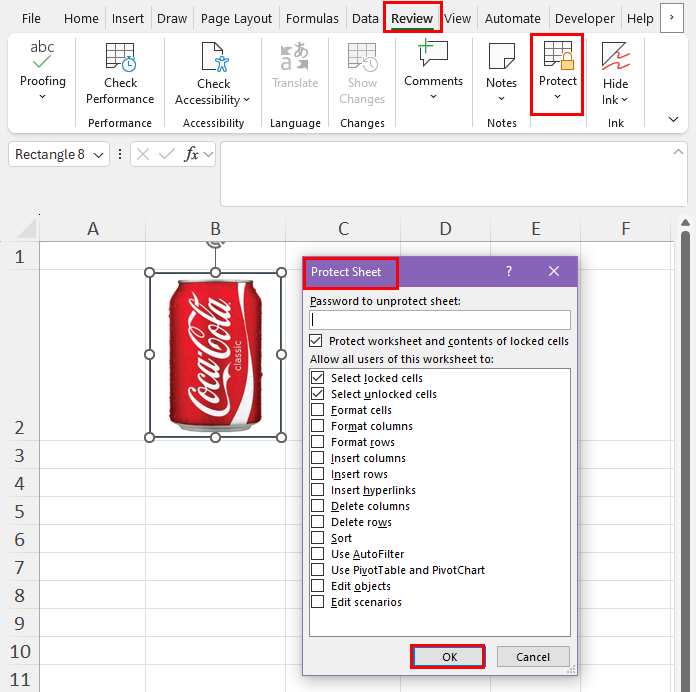Open the Hide Ink dropdown arrow
The width and height of the screenshot is (696, 692).
coord(624,100)
